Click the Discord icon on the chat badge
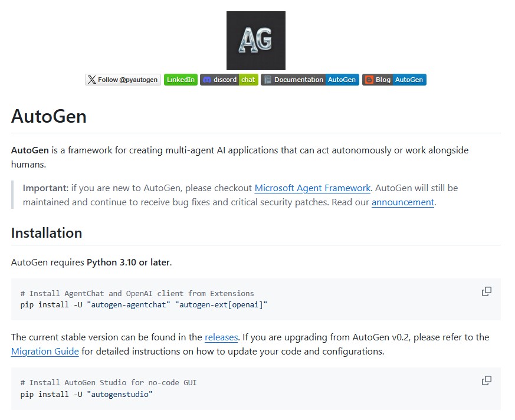This screenshot has width=515, height=420. coord(207,80)
